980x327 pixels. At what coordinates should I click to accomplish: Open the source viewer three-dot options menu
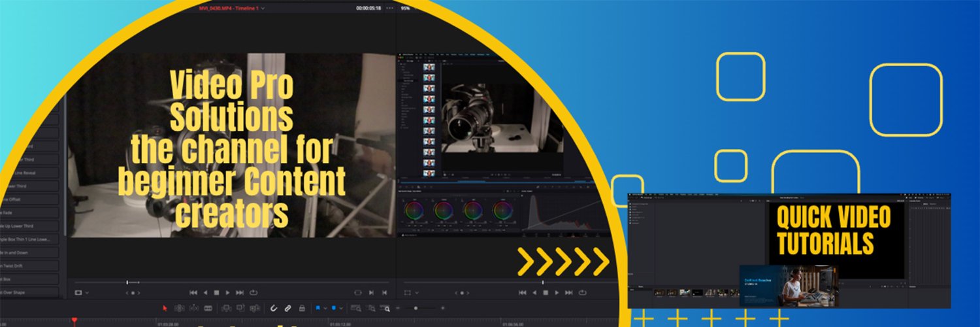[390, 8]
